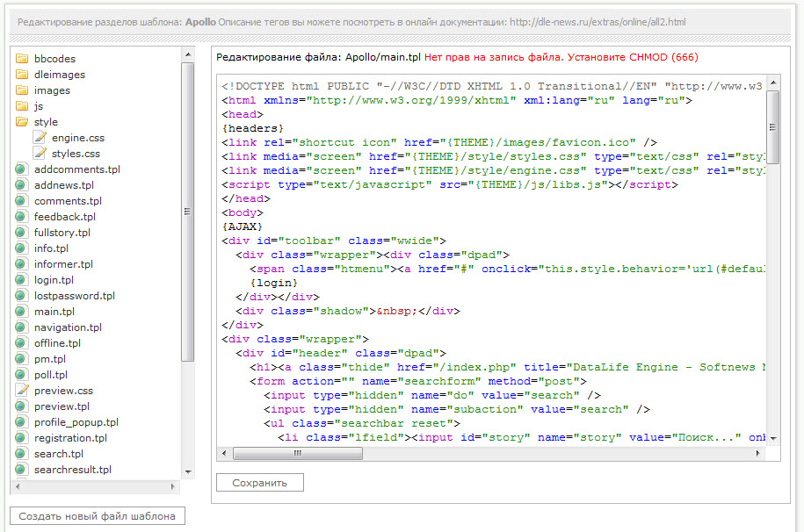
Task: Open main.tpl file name
Action: point(54,312)
